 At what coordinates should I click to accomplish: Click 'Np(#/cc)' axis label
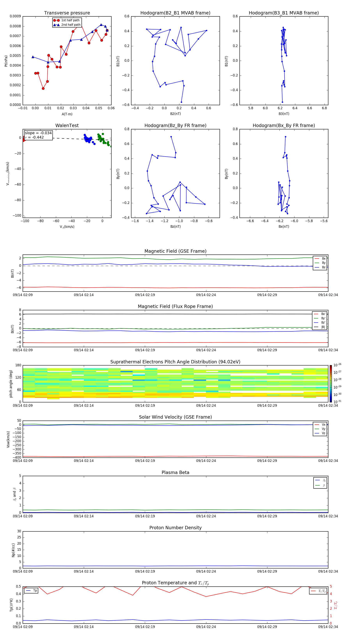coord(13,550)
